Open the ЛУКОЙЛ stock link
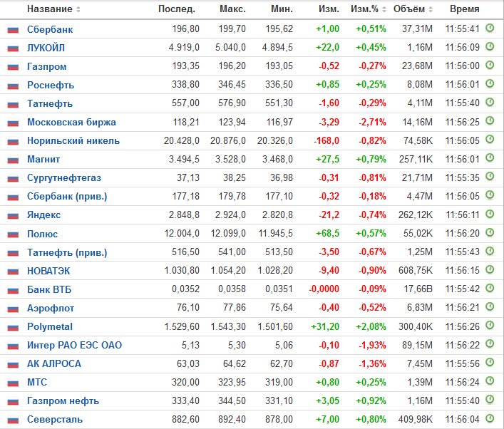The height and width of the screenshot is (429, 504). click(46, 48)
